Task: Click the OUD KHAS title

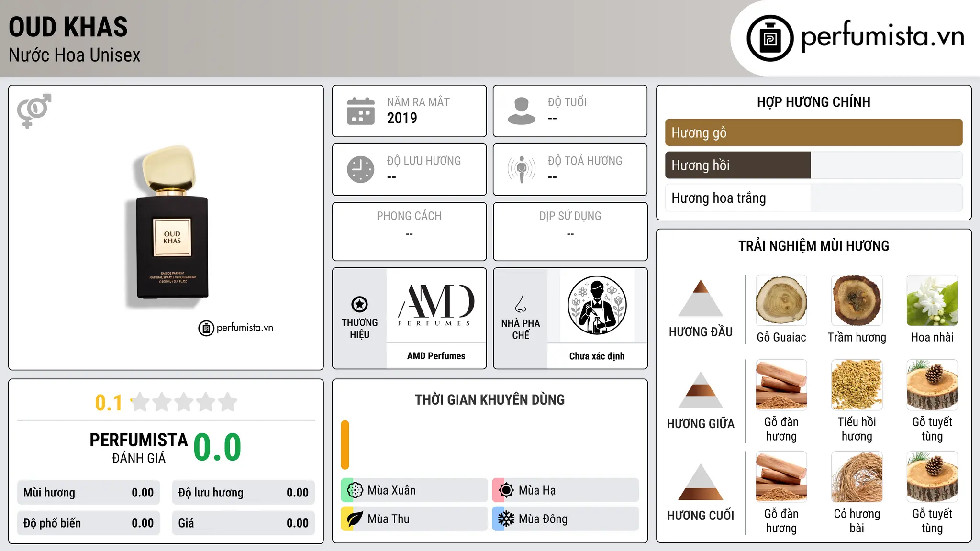Action: 68,27
